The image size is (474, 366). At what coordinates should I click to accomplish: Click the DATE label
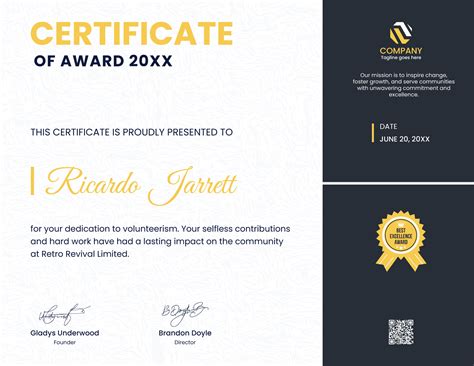[x=388, y=126]
